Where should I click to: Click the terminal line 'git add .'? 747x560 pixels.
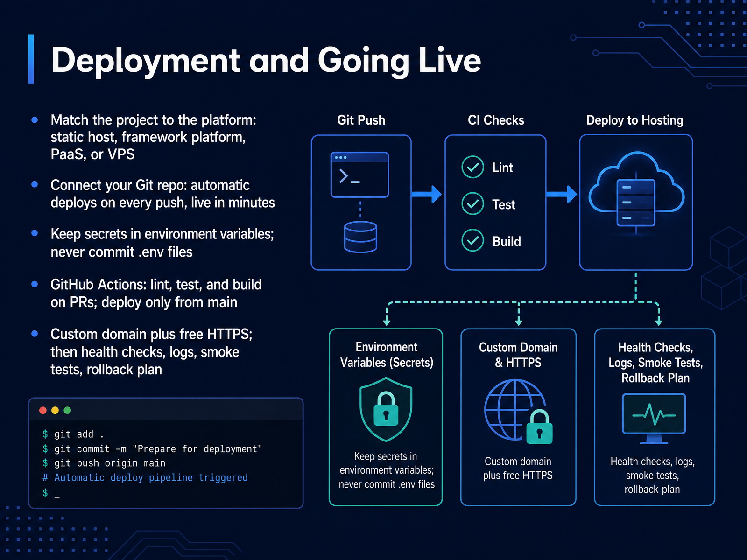point(73,434)
